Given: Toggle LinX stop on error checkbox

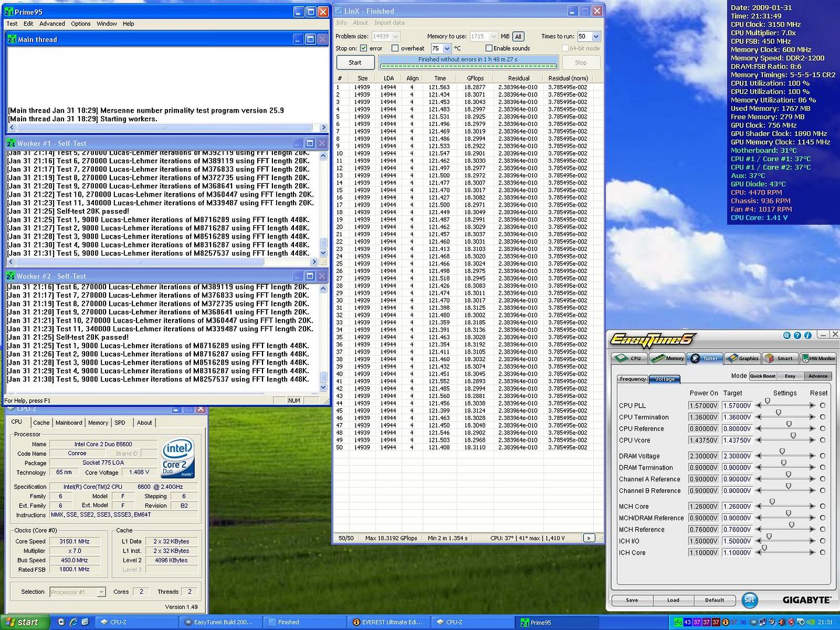Looking at the screenshot, I should [x=364, y=48].
